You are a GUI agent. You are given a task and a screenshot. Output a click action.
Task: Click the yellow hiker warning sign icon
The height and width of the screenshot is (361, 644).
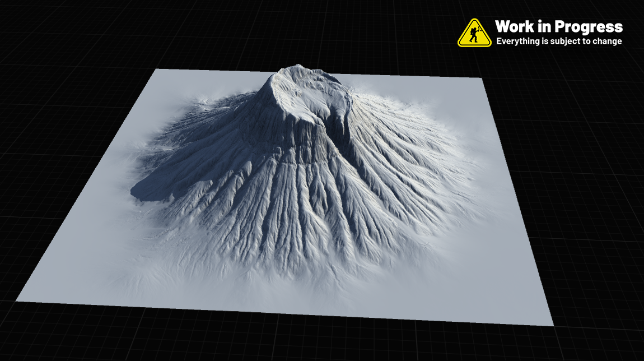point(474,33)
